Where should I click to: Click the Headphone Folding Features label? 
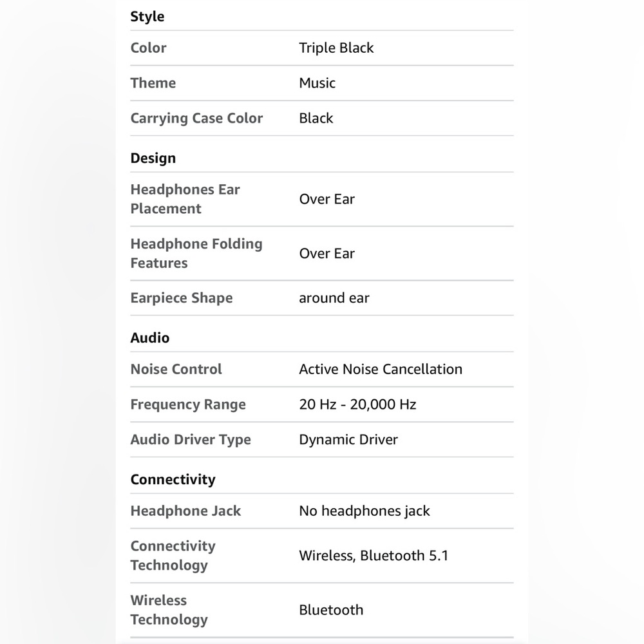click(x=196, y=253)
